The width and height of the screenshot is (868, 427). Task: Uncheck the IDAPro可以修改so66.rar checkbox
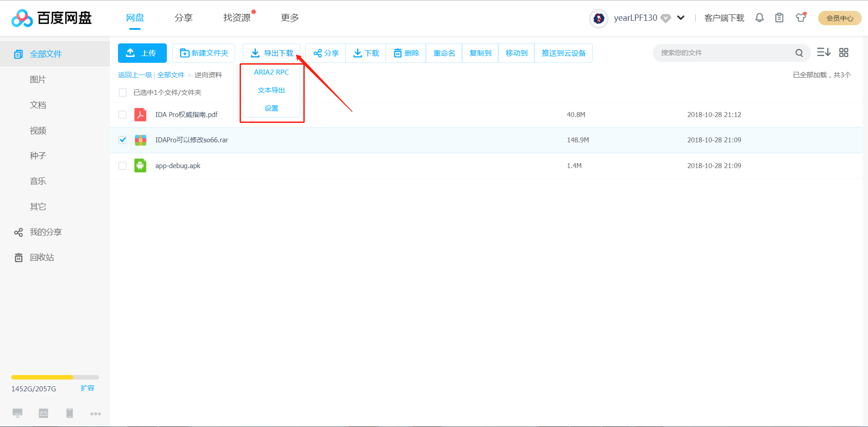coord(123,140)
